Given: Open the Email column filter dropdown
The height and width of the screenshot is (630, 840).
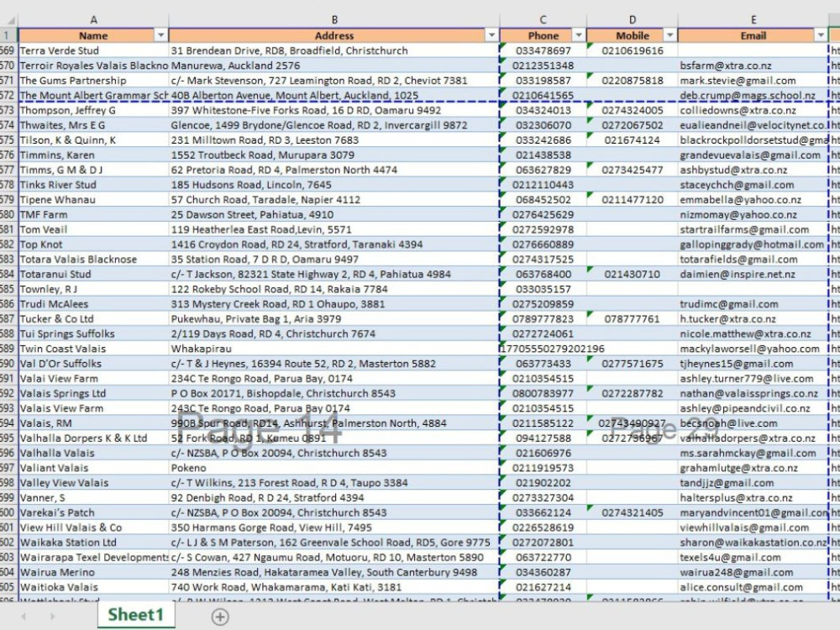Looking at the screenshot, I should pos(820,35).
